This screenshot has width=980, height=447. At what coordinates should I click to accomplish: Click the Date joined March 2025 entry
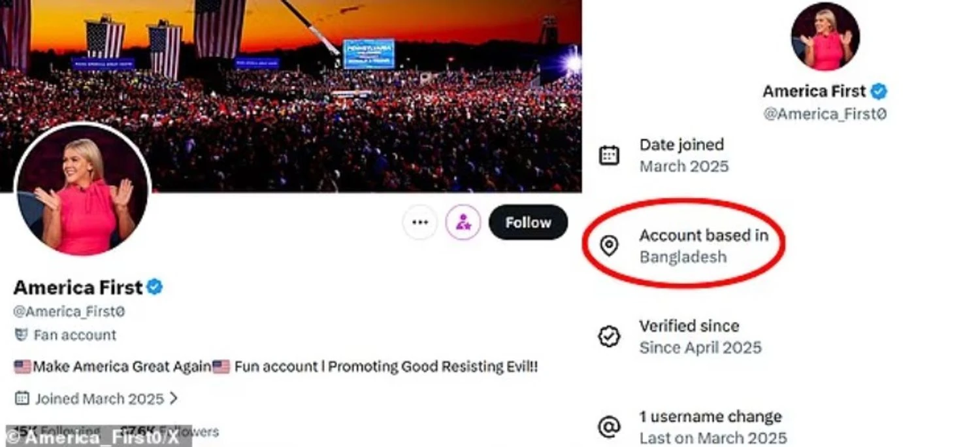[683, 156]
